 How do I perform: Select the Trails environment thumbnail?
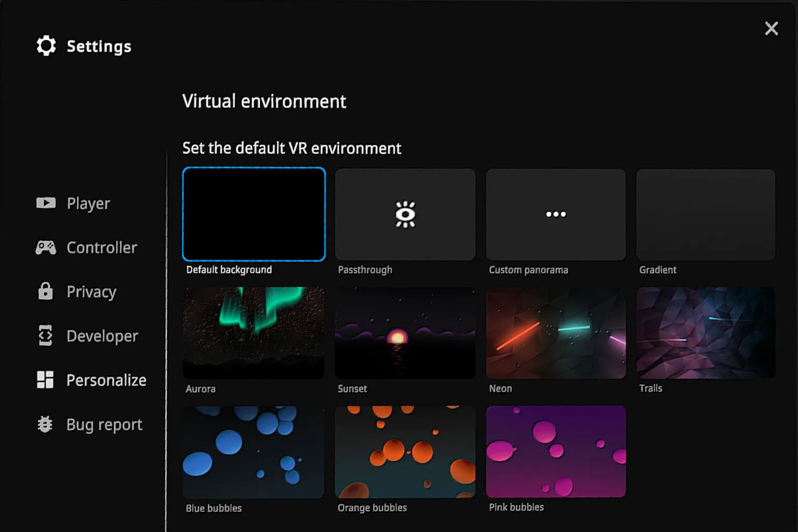pos(706,333)
